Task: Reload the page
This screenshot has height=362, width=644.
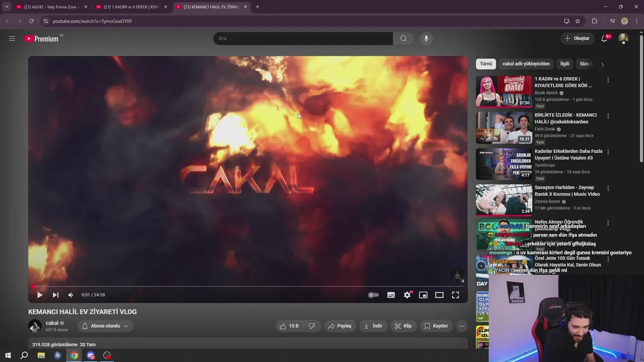Action: [x=31, y=21]
